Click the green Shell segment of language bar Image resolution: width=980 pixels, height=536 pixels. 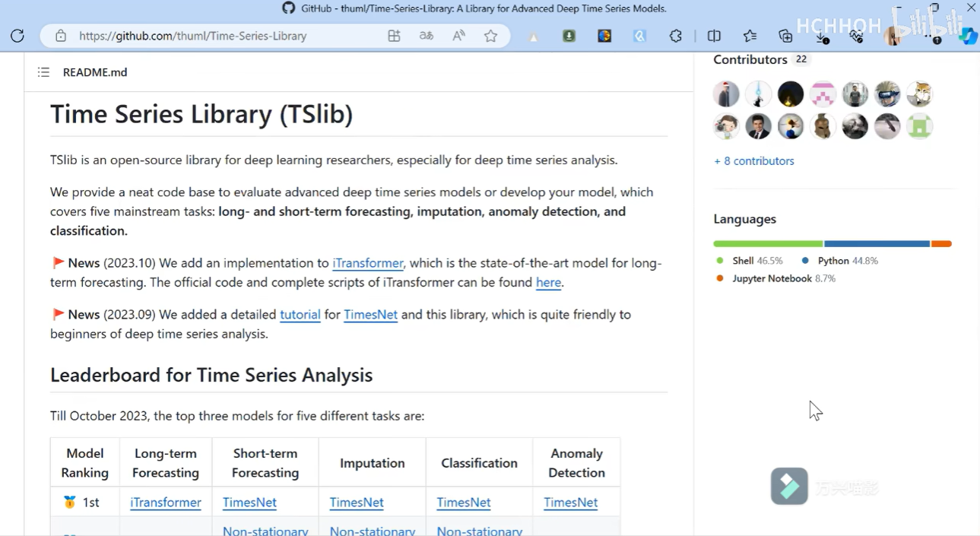[768, 244]
